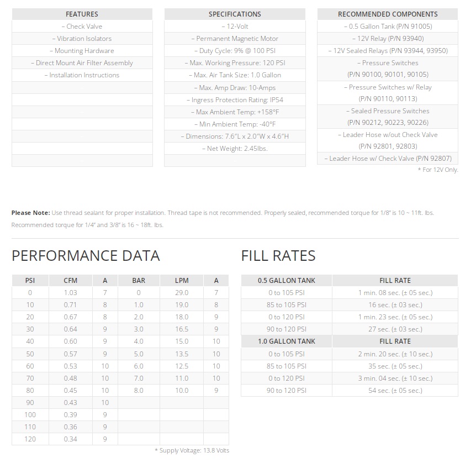Click the LPM column header
The width and height of the screenshot is (476, 468).
point(182,281)
